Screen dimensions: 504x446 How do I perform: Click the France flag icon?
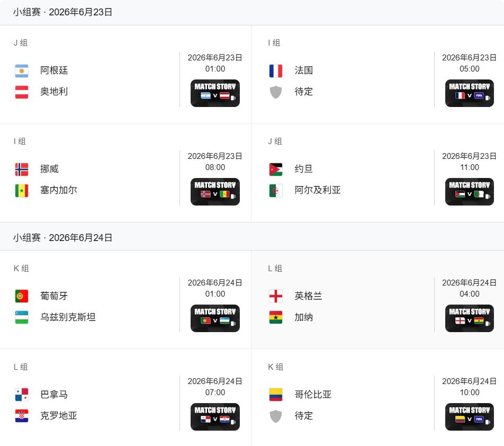pos(276,70)
